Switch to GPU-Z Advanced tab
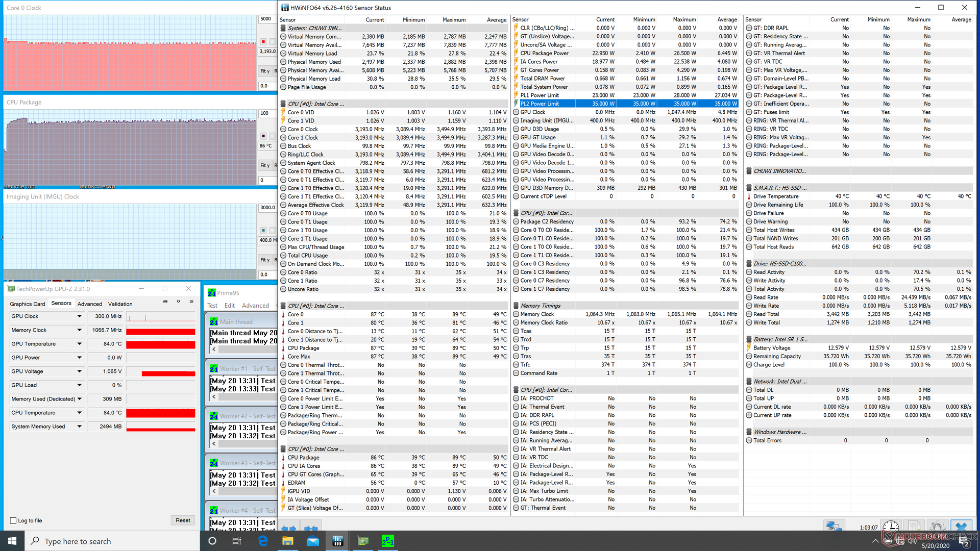Image resolution: width=980 pixels, height=551 pixels. 90,304
